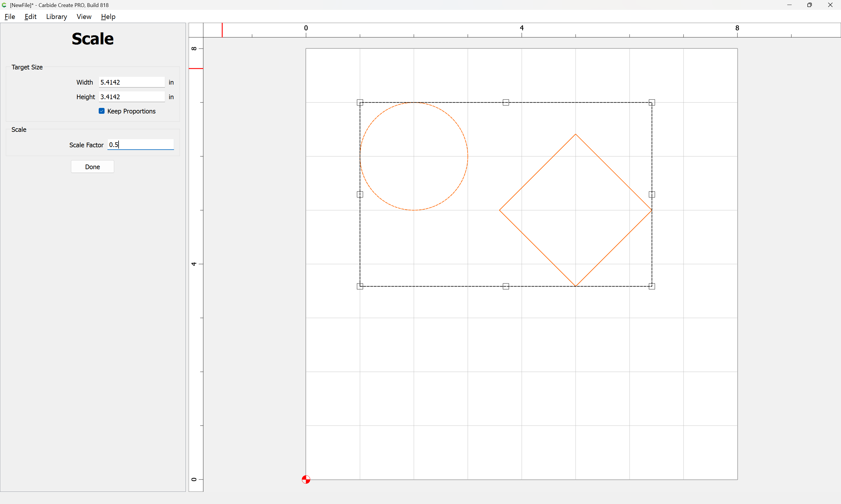The height and width of the screenshot is (504, 841).
Task: Uncheck the Keep Proportions checkbox
Action: (x=102, y=111)
